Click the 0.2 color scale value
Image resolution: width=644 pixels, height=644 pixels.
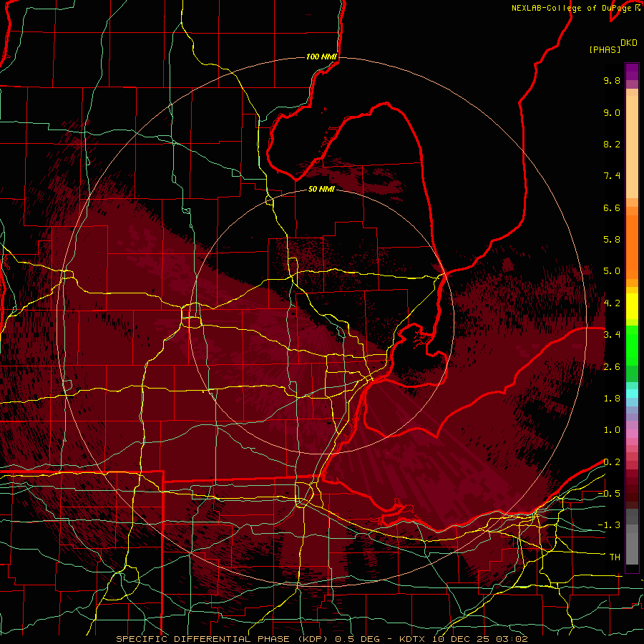pos(612,462)
